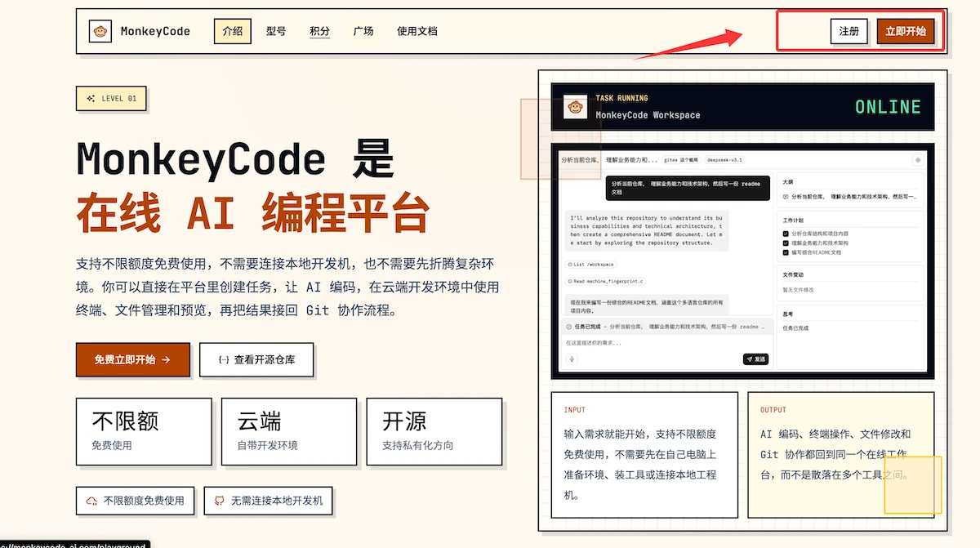
Task: Click the settings gear in workspace preview
Action: pyautogui.click(x=918, y=160)
